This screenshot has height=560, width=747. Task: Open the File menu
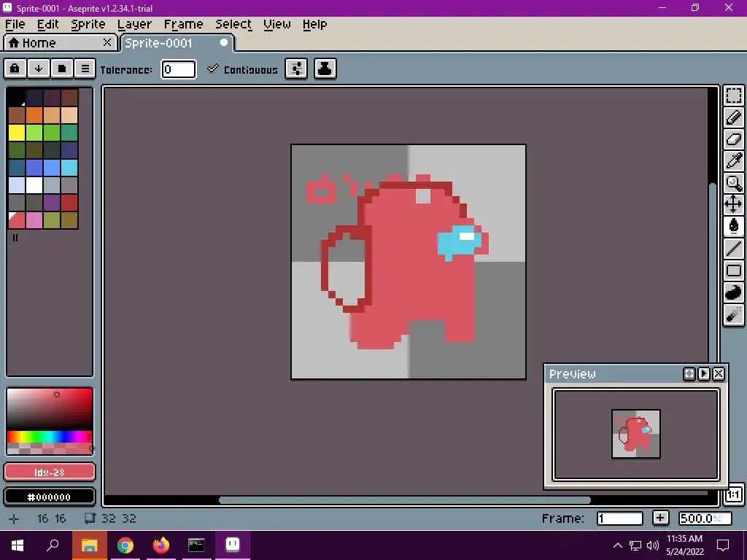click(x=15, y=24)
